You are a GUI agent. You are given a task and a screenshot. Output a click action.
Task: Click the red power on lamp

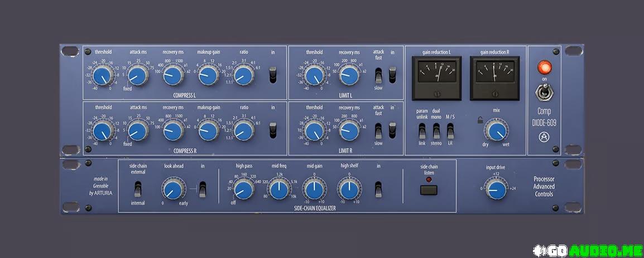(545, 67)
